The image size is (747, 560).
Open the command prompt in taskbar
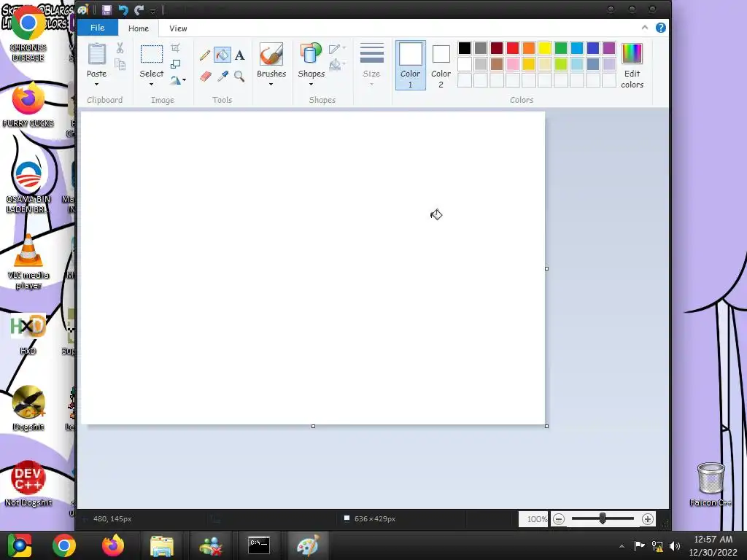pos(259,545)
